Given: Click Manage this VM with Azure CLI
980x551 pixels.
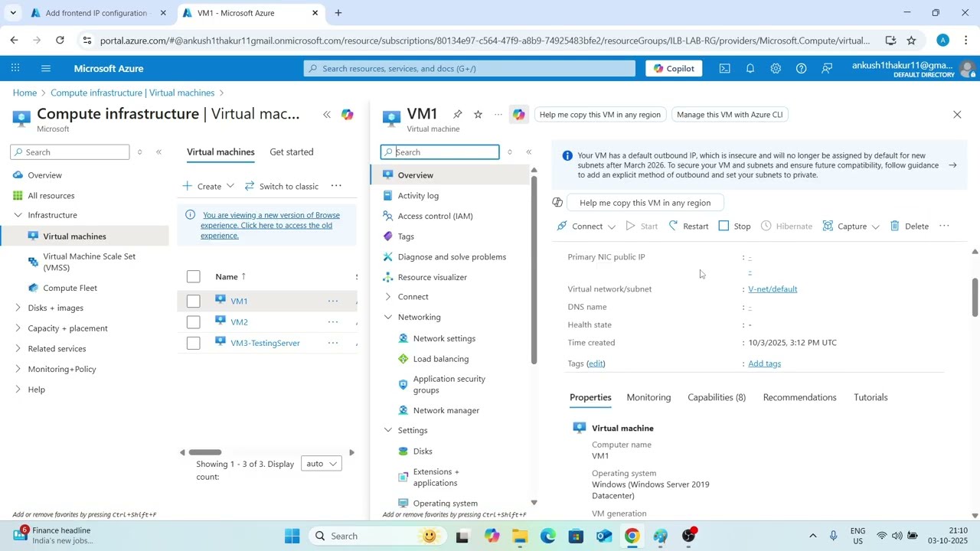Looking at the screenshot, I should click(730, 114).
